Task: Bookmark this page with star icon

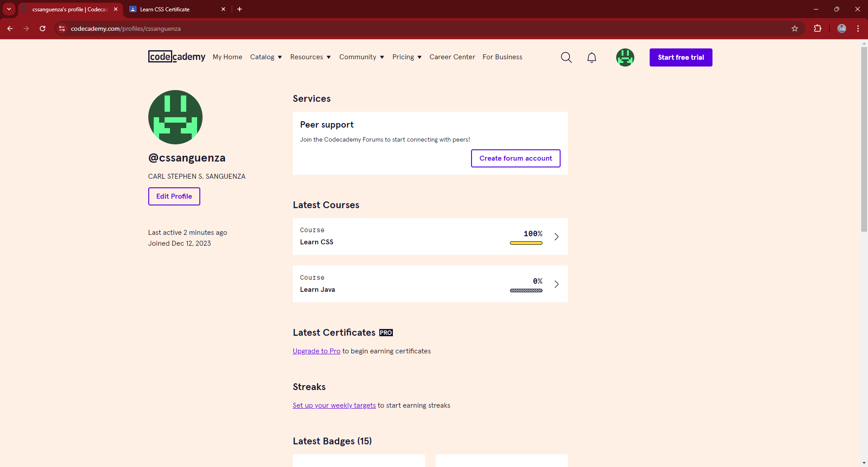Action: point(795,29)
